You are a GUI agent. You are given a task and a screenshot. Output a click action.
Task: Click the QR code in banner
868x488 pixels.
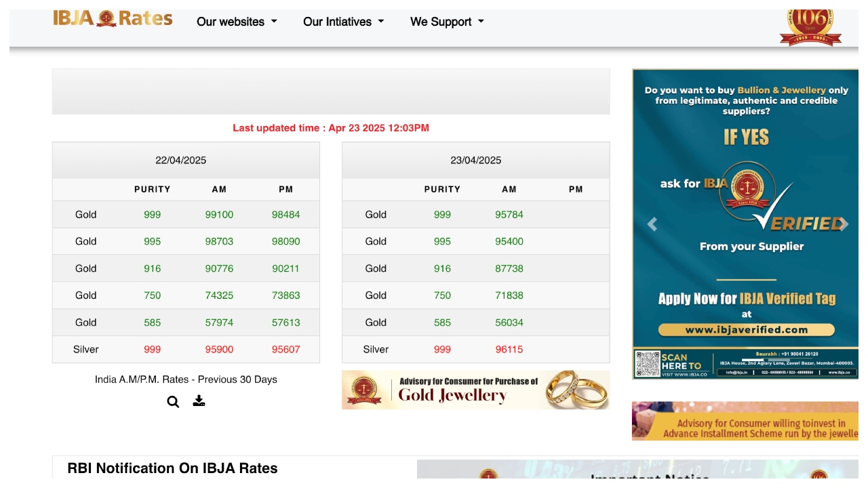pyautogui.click(x=648, y=364)
